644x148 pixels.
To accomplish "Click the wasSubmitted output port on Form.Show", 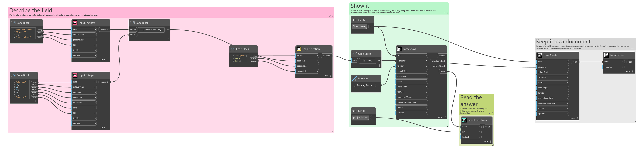I will tap(438, 61).
